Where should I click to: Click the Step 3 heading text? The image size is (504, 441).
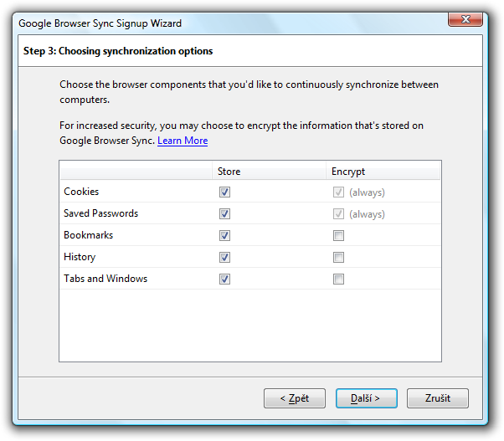(118, 51)
